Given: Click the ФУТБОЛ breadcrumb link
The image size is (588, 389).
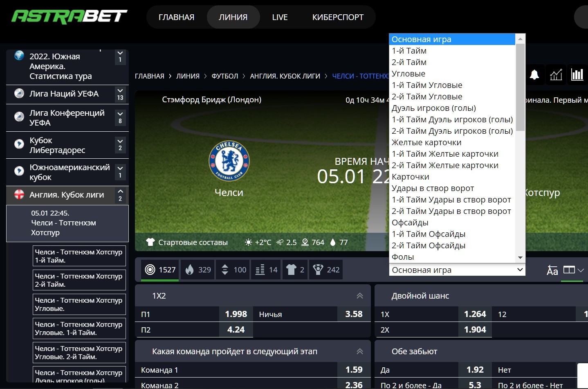Looking at the screenshot, I should click(x=225, y=76).
